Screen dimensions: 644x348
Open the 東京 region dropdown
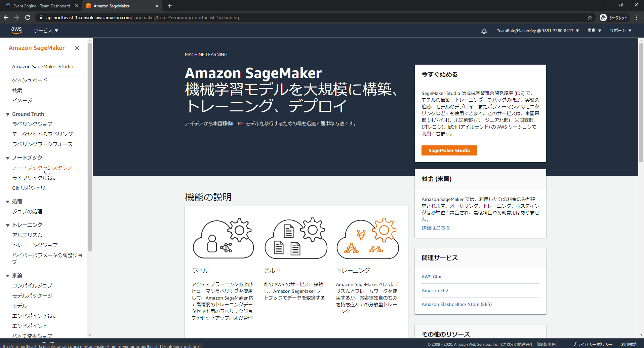click(594, 31)
